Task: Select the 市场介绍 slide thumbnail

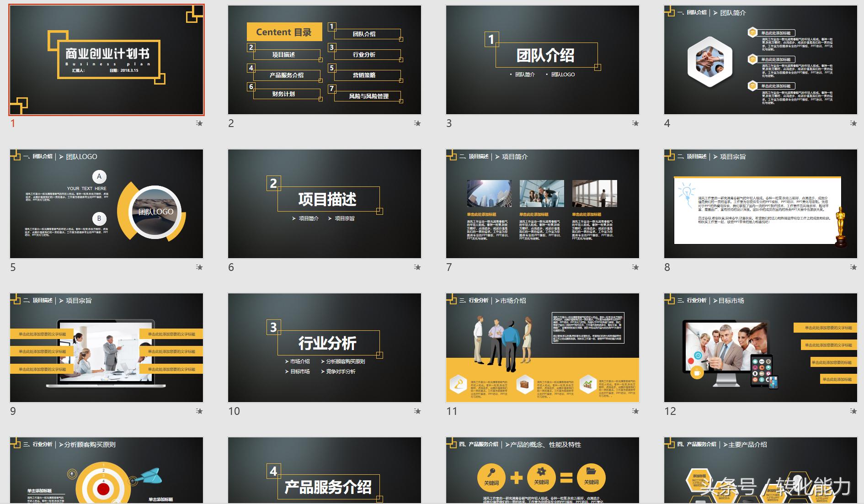Action: (x=543, y=348)
